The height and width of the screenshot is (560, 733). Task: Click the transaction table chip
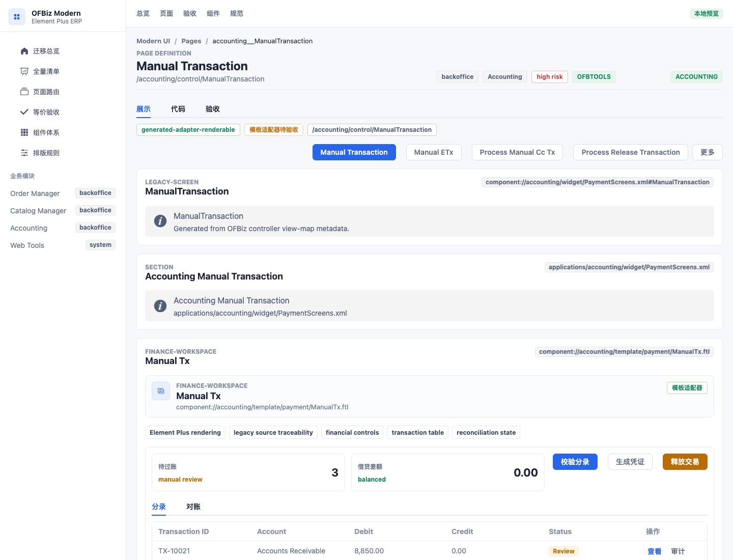point(418,433)
